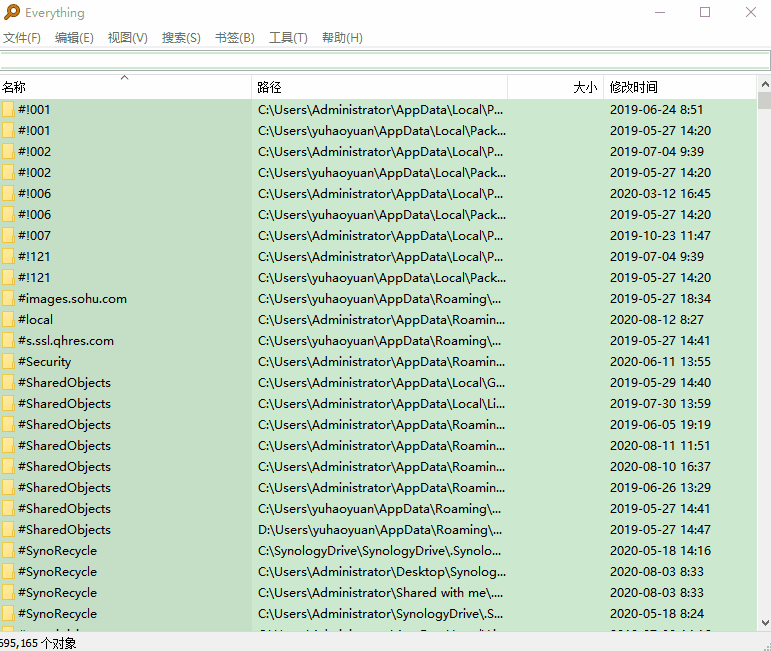The image size is (771, 651).
Task: Select folder icon of #!006 dated 2020-03-12
Action: [8, 193]
